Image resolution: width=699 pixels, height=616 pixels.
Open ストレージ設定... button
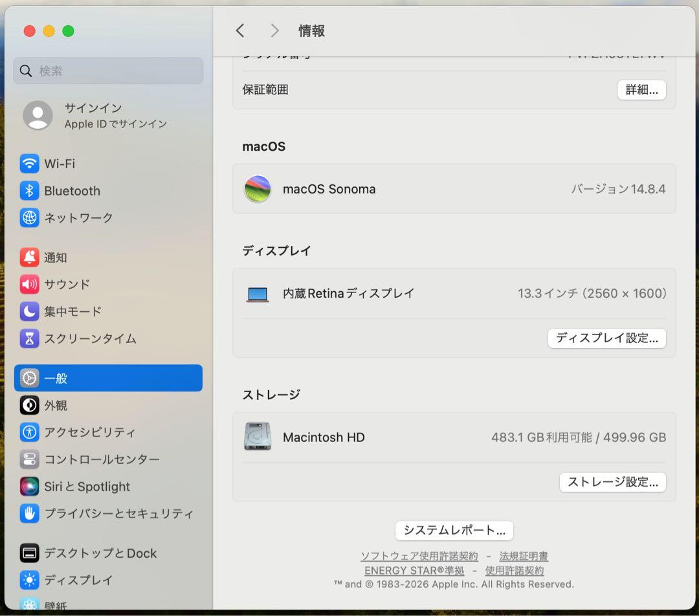pyautogui.click(x=612, y=482)
